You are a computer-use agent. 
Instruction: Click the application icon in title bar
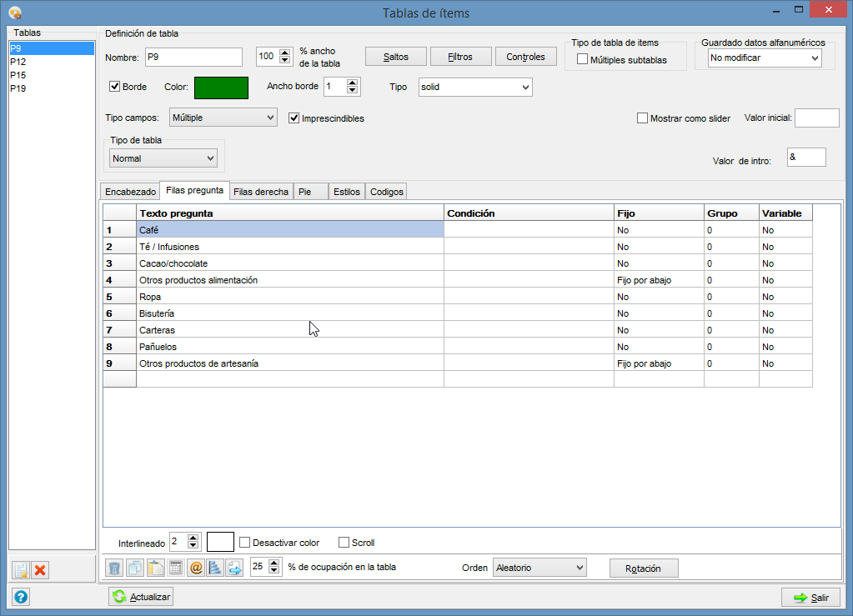click(x=15, y=13)
